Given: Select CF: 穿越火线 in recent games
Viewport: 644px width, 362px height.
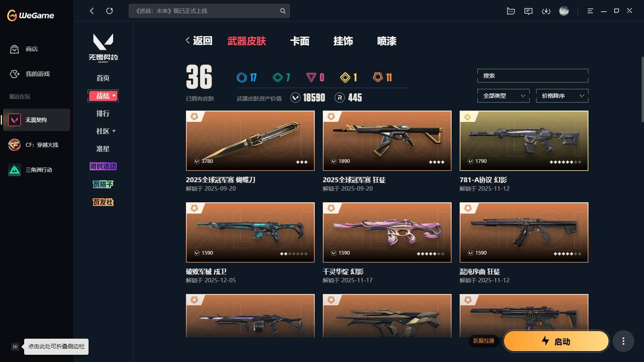Looking at the screenshot, I should coord(36,145).
